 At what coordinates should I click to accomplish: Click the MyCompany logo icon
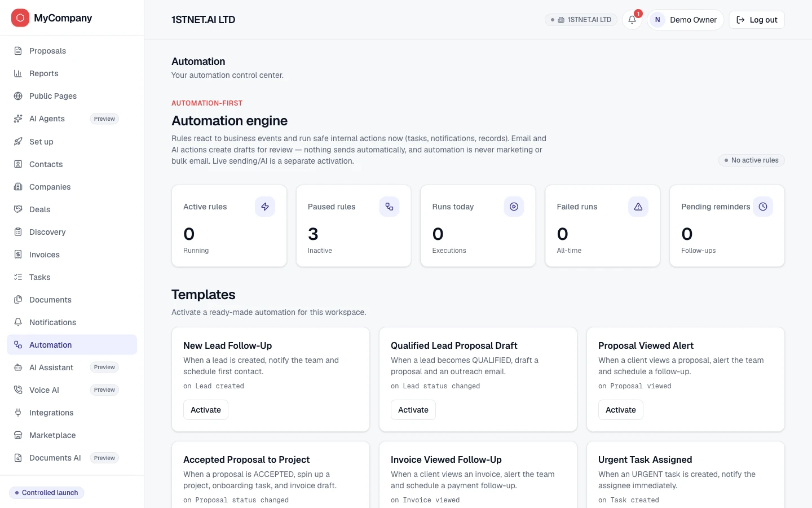point(20,18)
